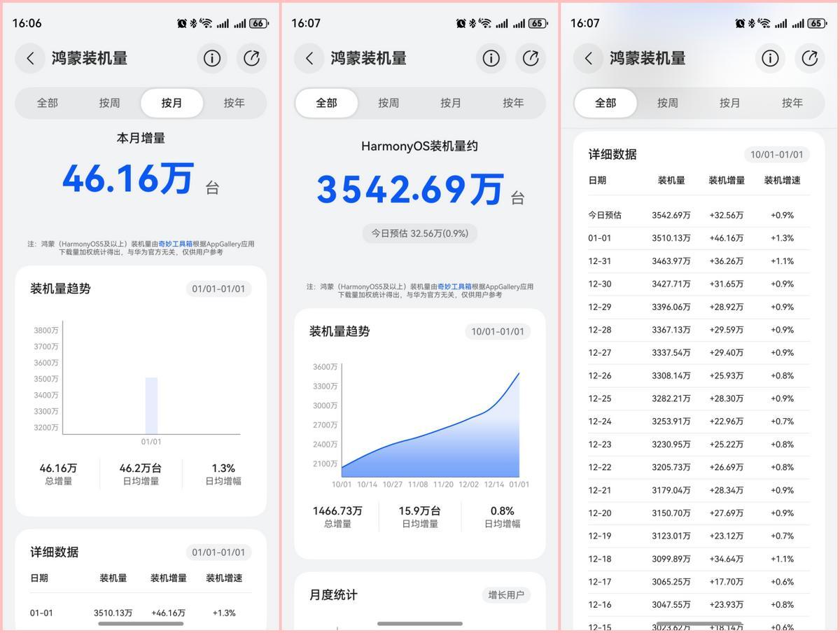Screen dimensions: 840x633
Task: Open 奇妙工具箱 link under the 46.16万 figure
Action: (x=175, y=244)
